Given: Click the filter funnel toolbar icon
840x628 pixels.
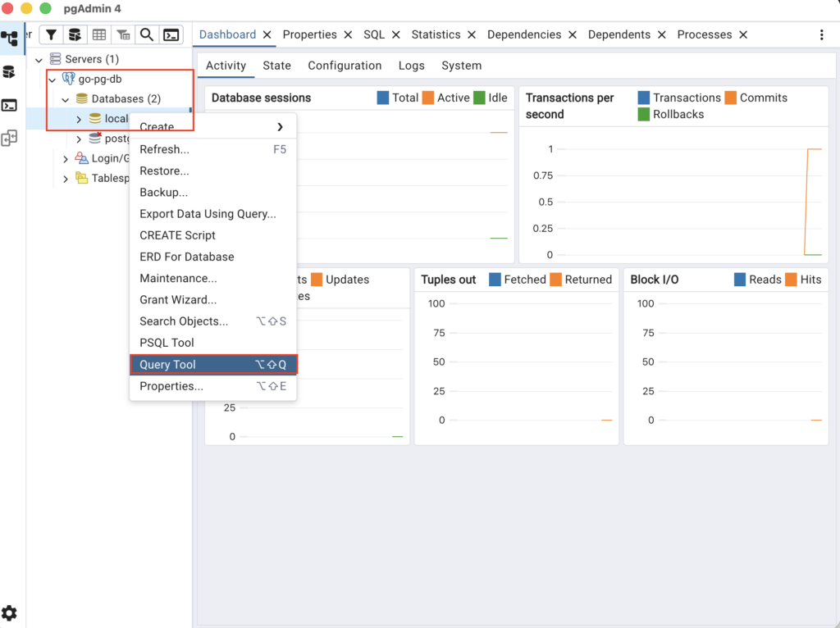Looking at the screenshot, I should click(51, 34).
